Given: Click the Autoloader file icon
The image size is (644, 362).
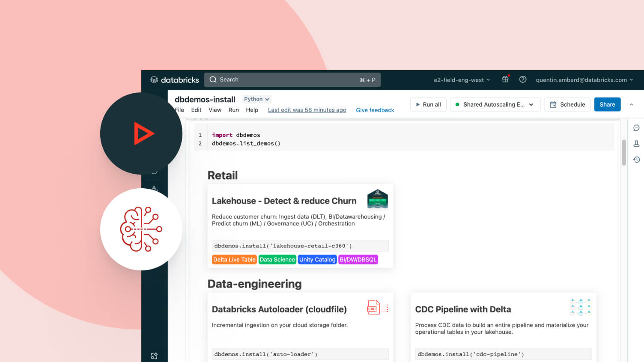Looking at the screenshot, I should [x=378, y=308].
